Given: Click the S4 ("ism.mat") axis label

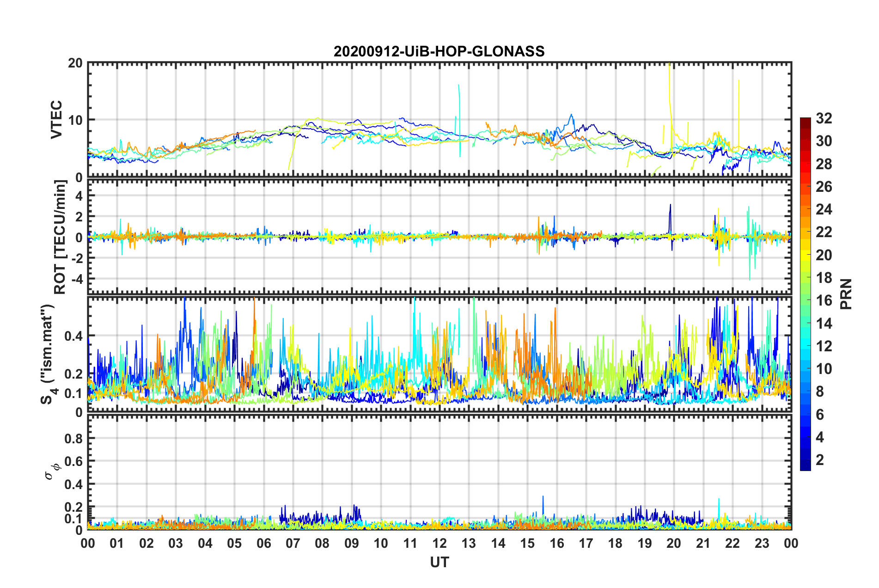Looking at the screenshot, I should point(48,354).
